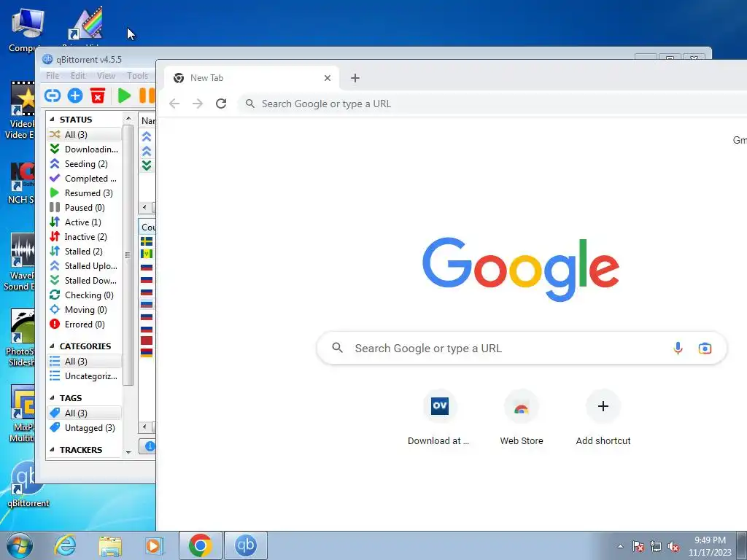Select the Untagged (3) tag filter
747x560 pixels.
[85, 427]
